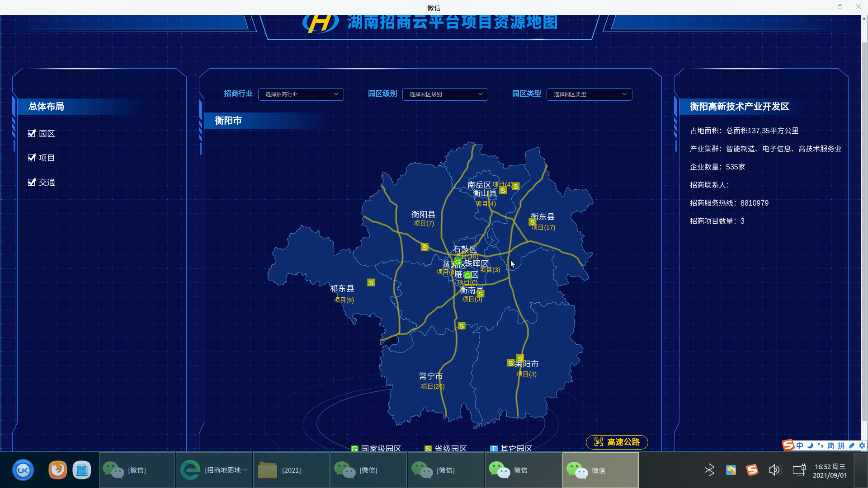Disable the 交通 checkbox
The image size is (868, 488).
32,182
